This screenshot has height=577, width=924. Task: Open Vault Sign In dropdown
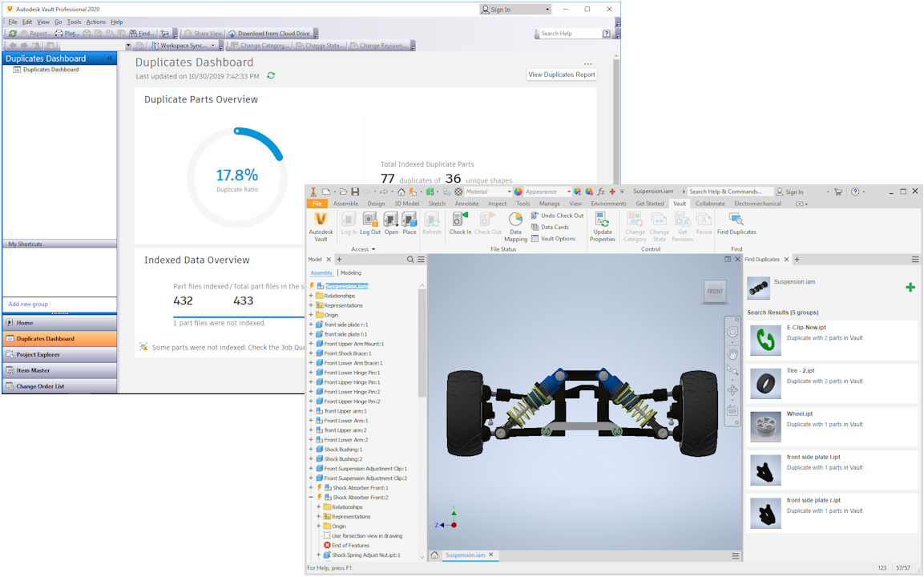(x=515, y=10)
